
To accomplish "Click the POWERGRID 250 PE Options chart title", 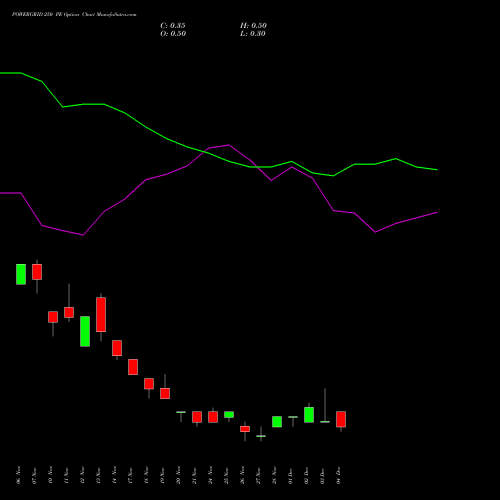I will [74, 14].
